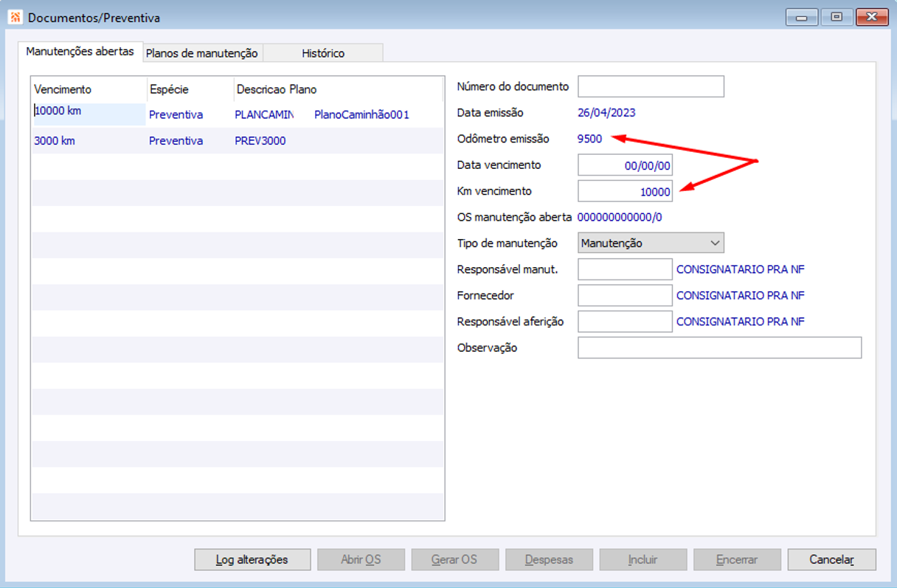Click the OS manutenção aberta value 000000000000/0
The width and height of the screenshot is (897, 588).
[620, 217]
